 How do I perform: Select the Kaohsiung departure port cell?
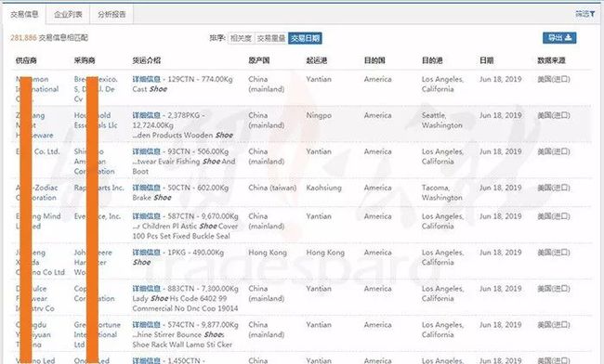coord(323,188)
